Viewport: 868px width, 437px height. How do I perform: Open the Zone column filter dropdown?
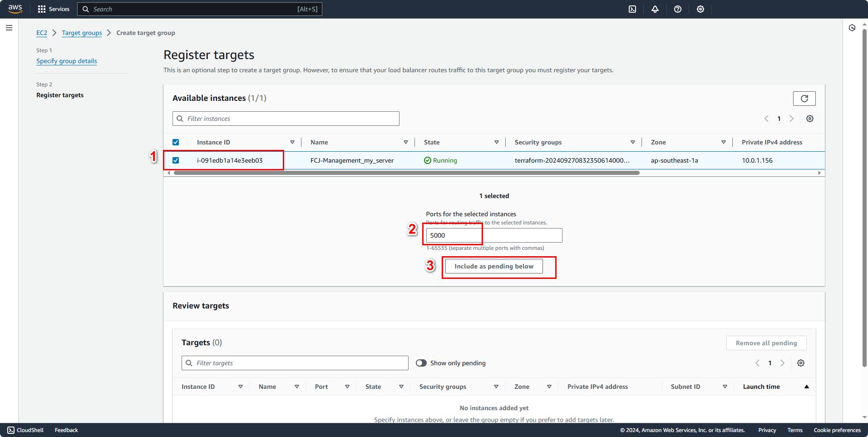724,142
